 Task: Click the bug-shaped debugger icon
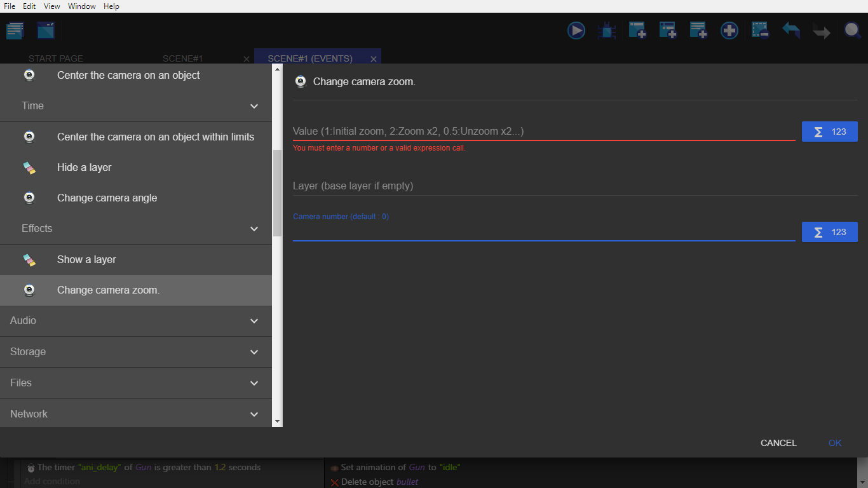point(607,30)
